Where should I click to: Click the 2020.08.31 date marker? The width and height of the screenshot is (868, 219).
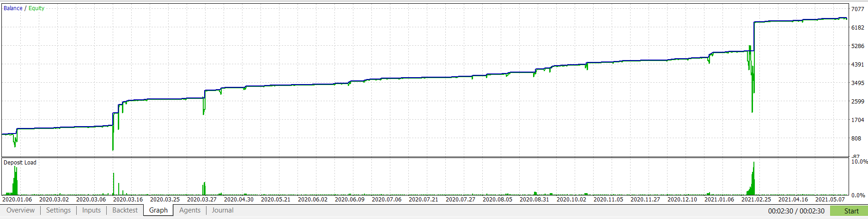click(x=534, y=200)
